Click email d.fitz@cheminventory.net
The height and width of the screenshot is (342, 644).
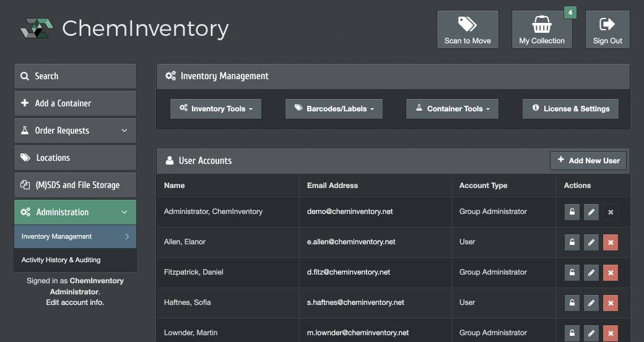coord(349,272)
